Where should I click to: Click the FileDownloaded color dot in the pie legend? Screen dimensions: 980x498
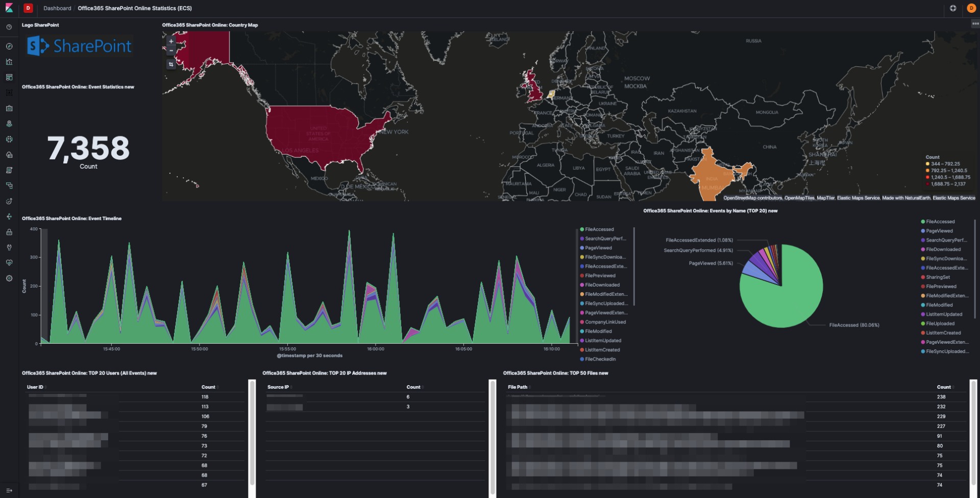(923, 249)
